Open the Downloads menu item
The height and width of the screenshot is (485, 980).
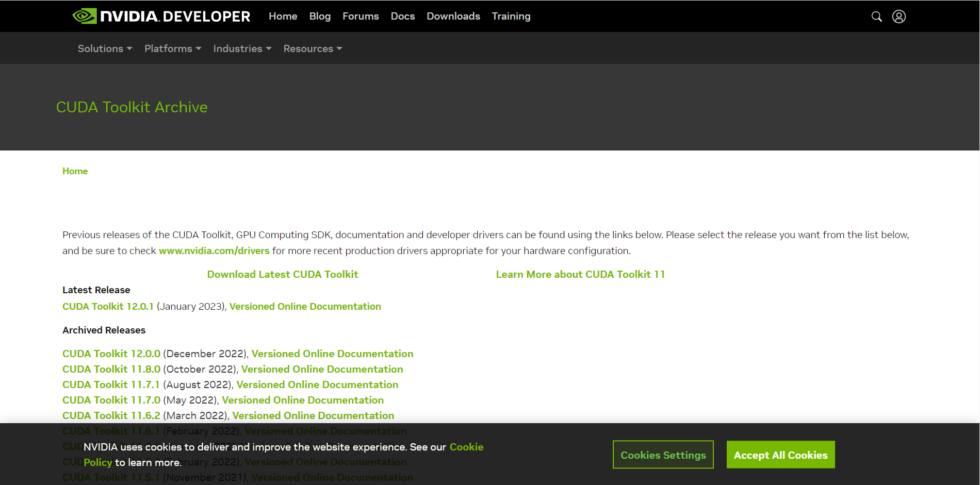click(x=453, y=16)
